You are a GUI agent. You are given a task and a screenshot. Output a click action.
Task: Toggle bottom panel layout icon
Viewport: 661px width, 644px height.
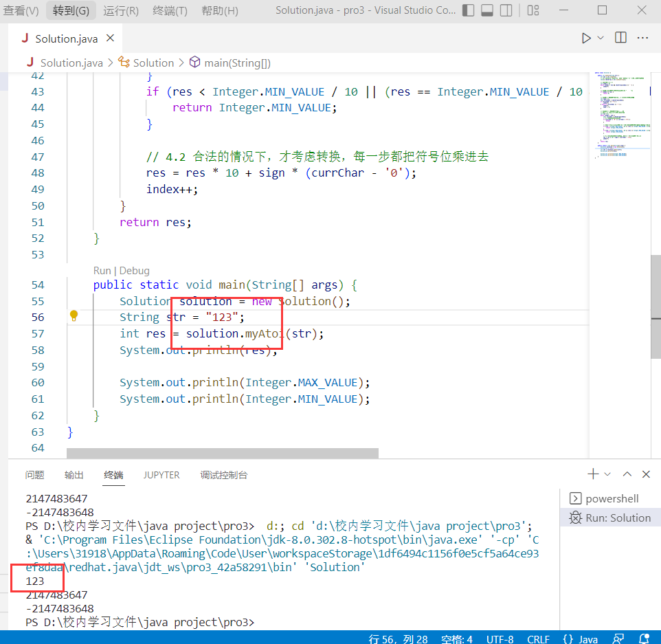487,10
